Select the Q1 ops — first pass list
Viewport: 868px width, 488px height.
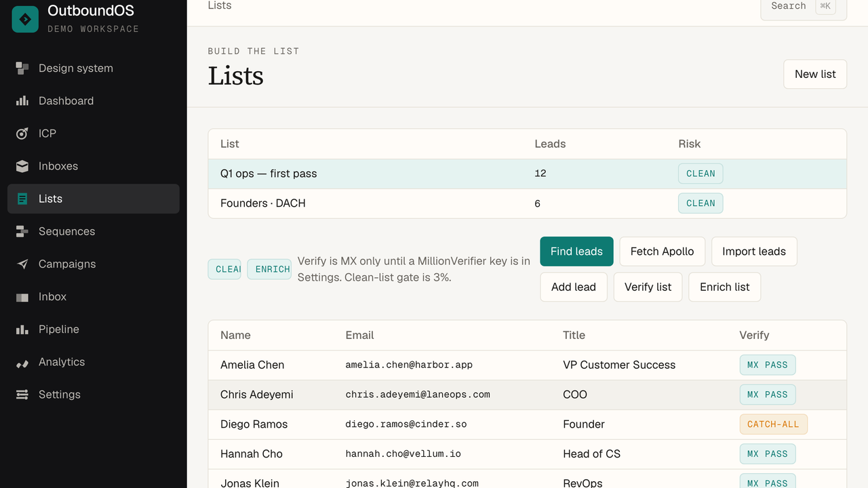(x=527, y=174)
